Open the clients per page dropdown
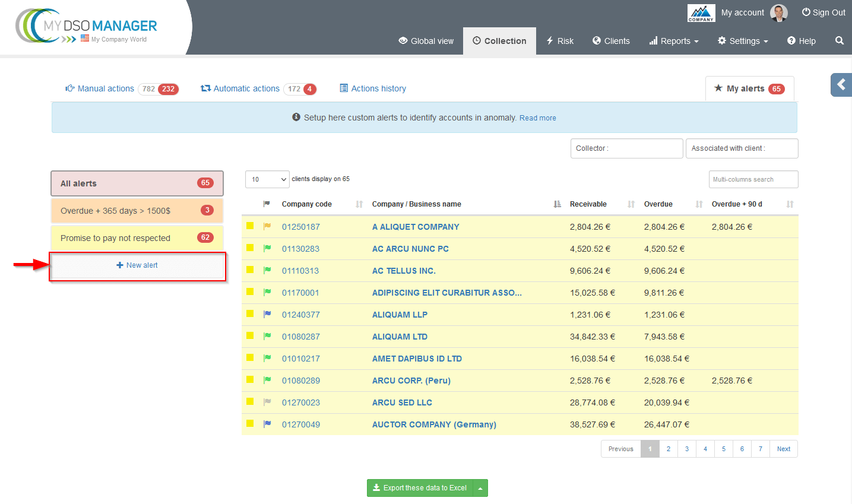 [267, 179]
